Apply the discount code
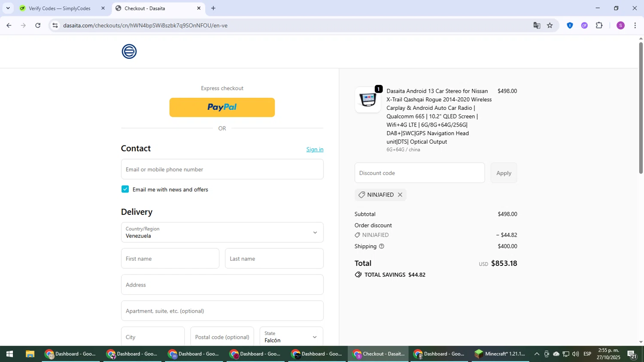This screenshot has height=362, width=644. [504, 173]
